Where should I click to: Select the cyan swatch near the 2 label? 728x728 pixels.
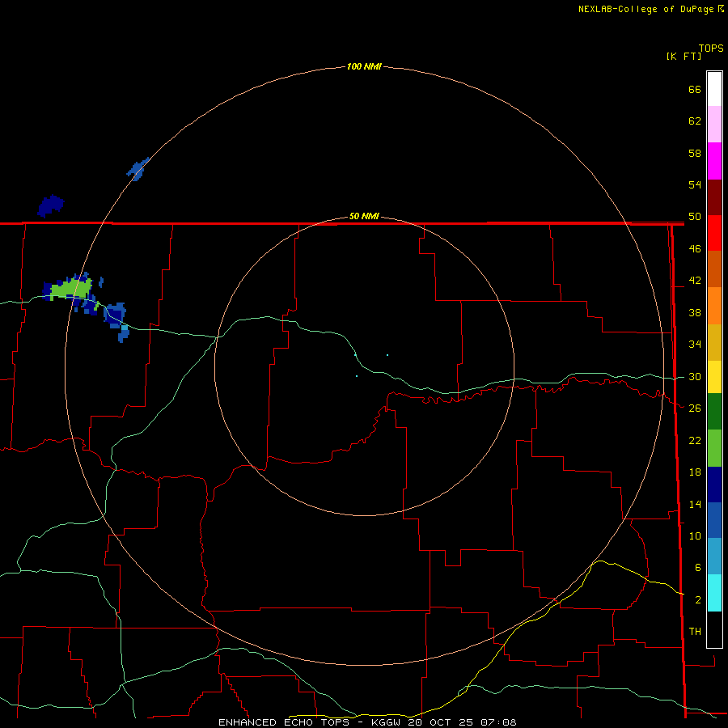pyautogui.click(x=714, y=593)
